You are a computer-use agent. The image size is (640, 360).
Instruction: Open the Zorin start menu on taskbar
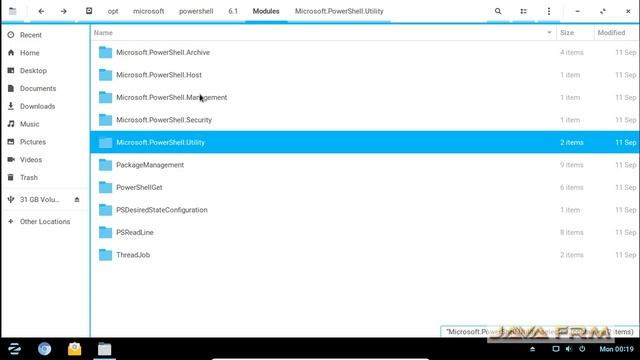[x=14, y=349]
